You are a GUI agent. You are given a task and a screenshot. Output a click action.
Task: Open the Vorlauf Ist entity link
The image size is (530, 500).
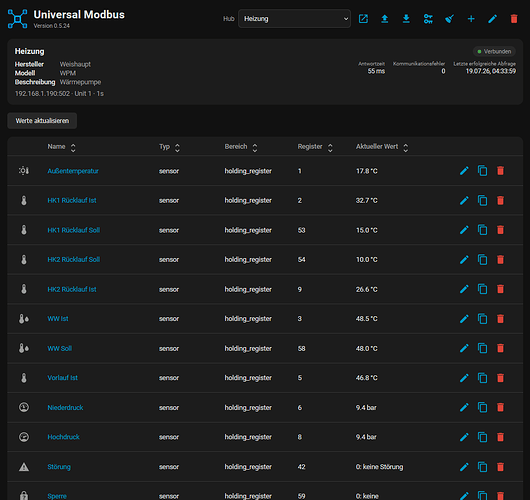click(x=63, y=378)
